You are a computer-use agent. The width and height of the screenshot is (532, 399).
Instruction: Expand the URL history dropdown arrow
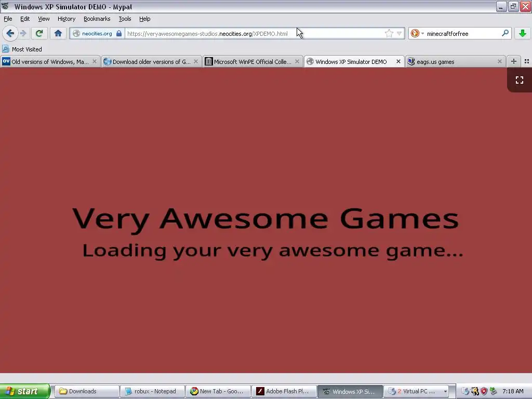400,33
